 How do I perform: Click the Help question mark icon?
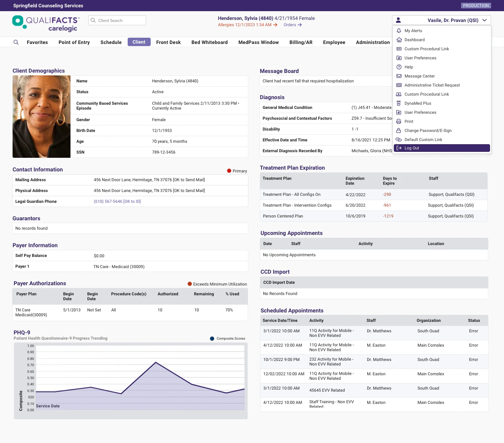click(x=399, y=67)
